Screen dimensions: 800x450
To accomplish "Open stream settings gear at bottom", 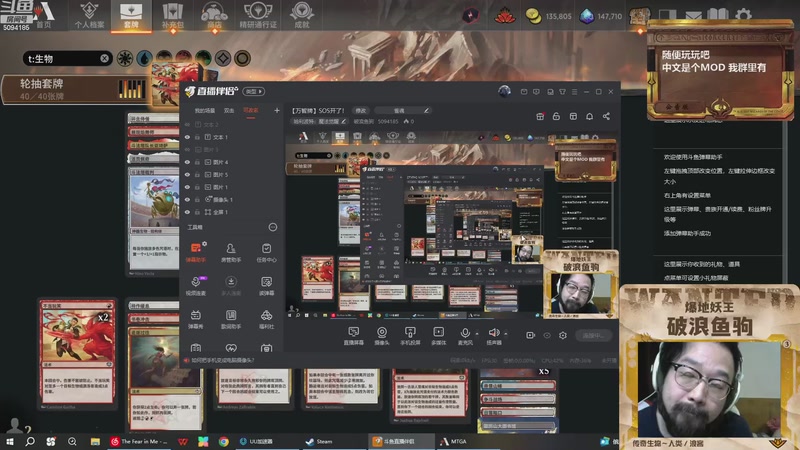I will [x=563, y=335].
